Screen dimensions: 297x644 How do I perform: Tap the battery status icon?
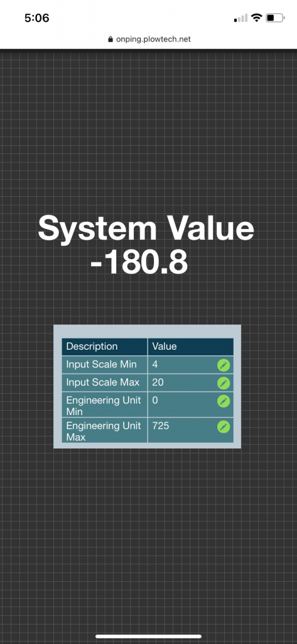[x=275, y=18]
